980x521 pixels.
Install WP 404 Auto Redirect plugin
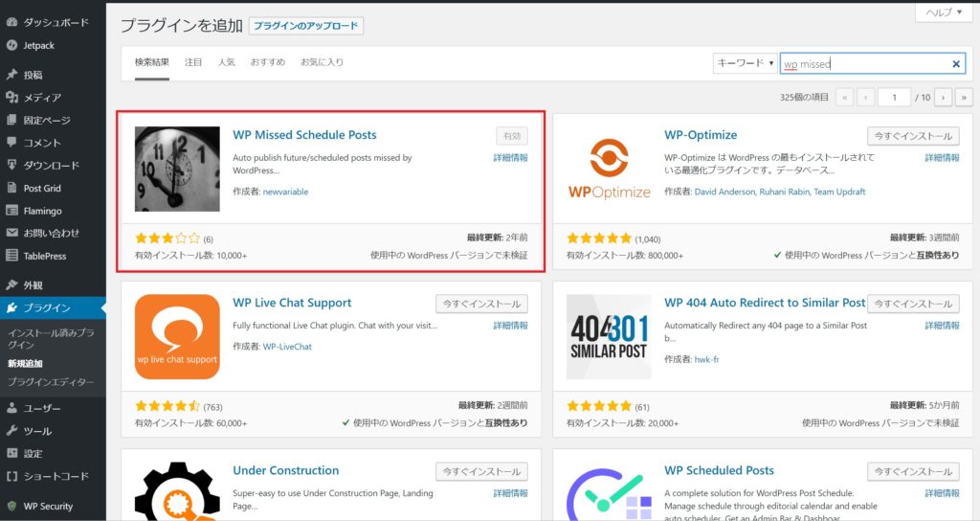point(913,304)
